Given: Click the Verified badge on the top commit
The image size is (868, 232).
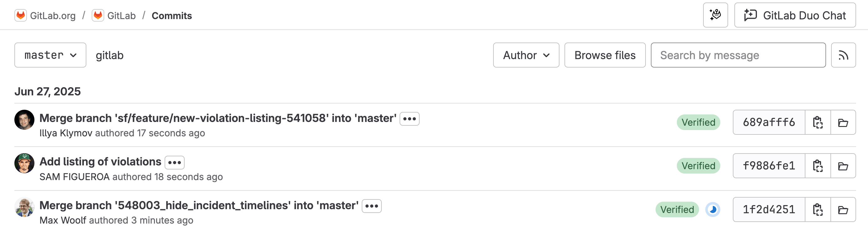Looking at the screenshot, I should click(x=698, y=122).
